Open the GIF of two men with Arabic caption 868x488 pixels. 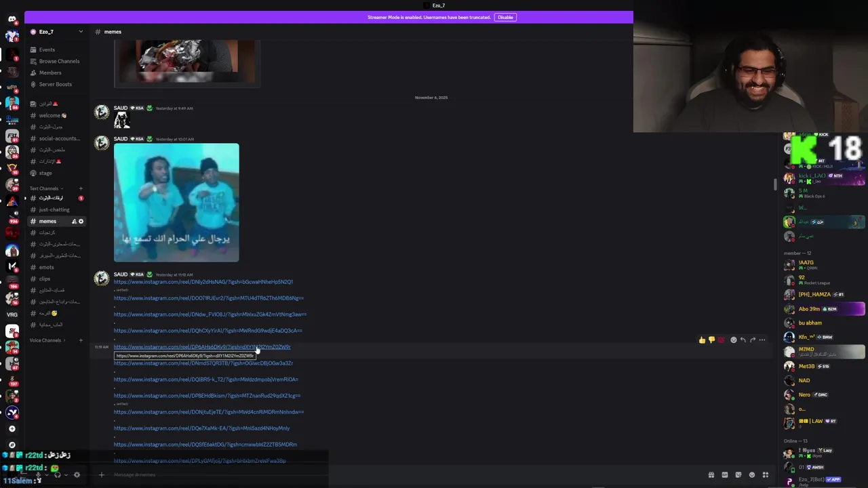pyautogui.click(x=176, y=203)
